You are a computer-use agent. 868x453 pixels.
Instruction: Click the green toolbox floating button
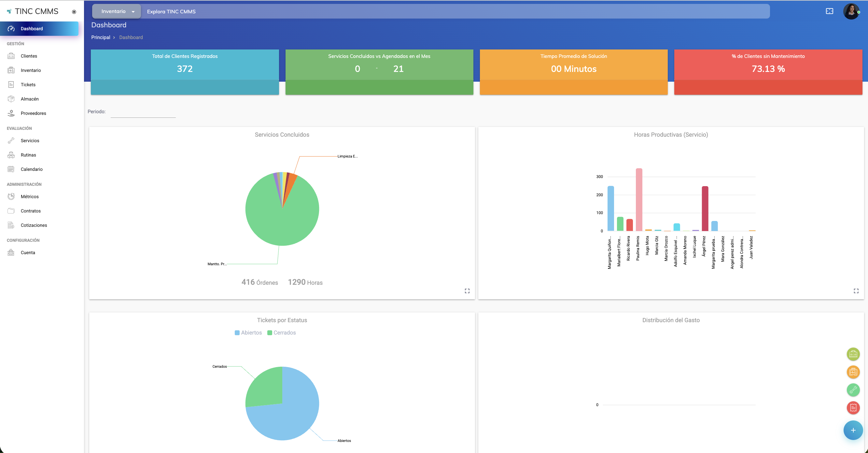click(853, 354)
